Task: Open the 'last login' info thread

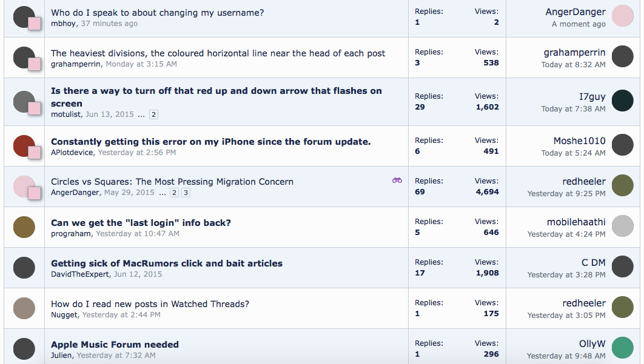Action: tap(141, 223)
